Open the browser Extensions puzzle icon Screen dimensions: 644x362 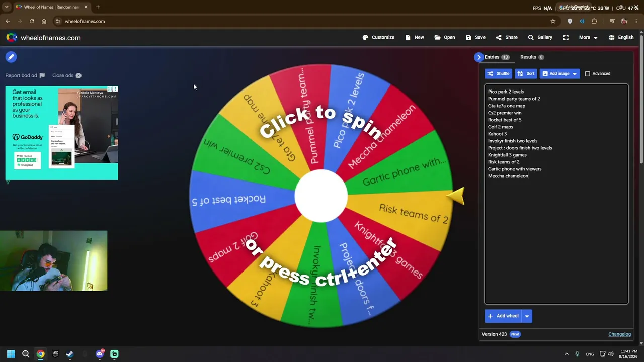click(x=594, y=21)
